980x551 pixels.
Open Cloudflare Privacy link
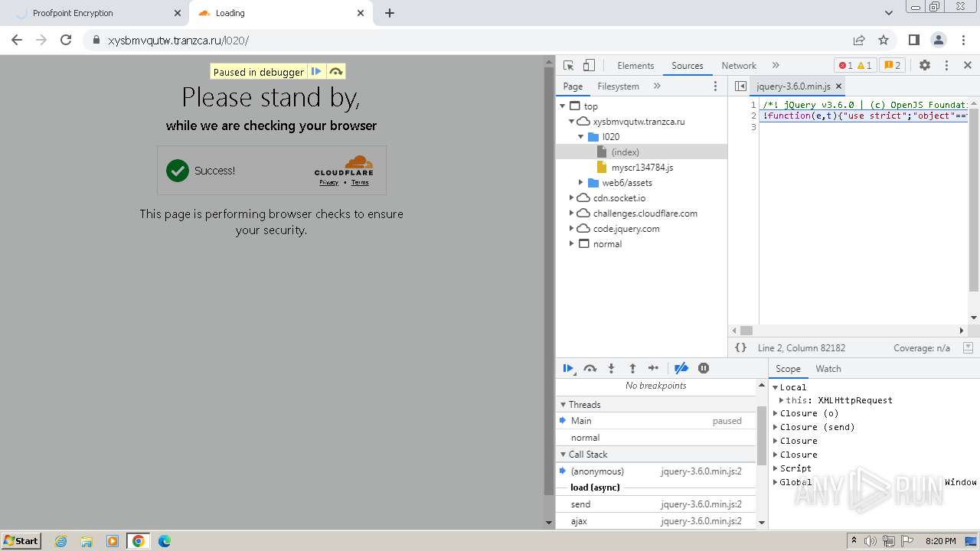[328, 182]
